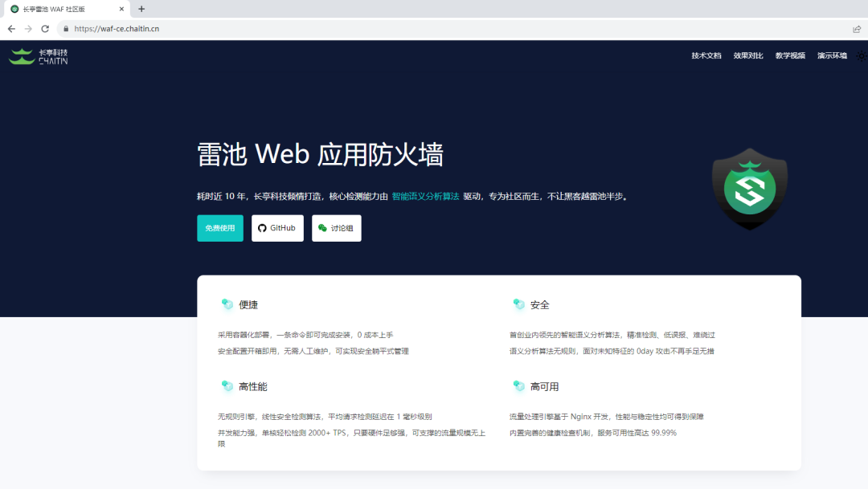
Task: Click the 高可用 feature icon
Action: click(518, 385)
